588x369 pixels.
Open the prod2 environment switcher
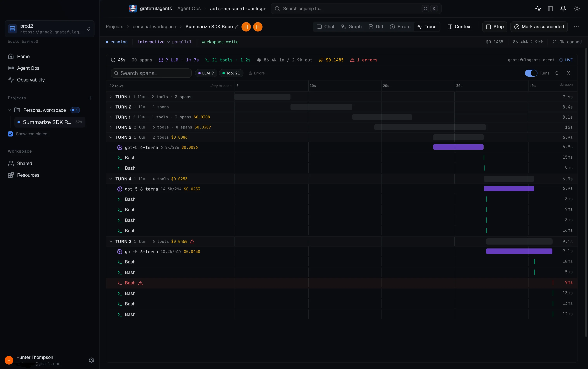(x=50, y=29)
